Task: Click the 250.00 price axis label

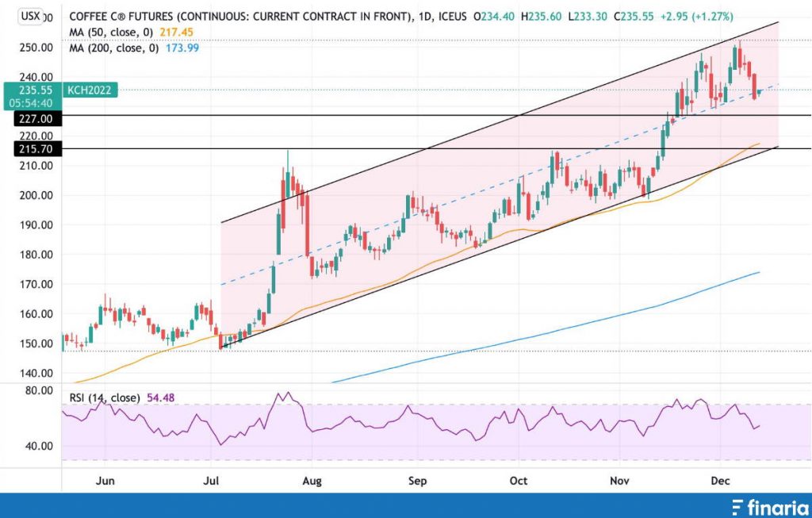Action: point(36,48)
